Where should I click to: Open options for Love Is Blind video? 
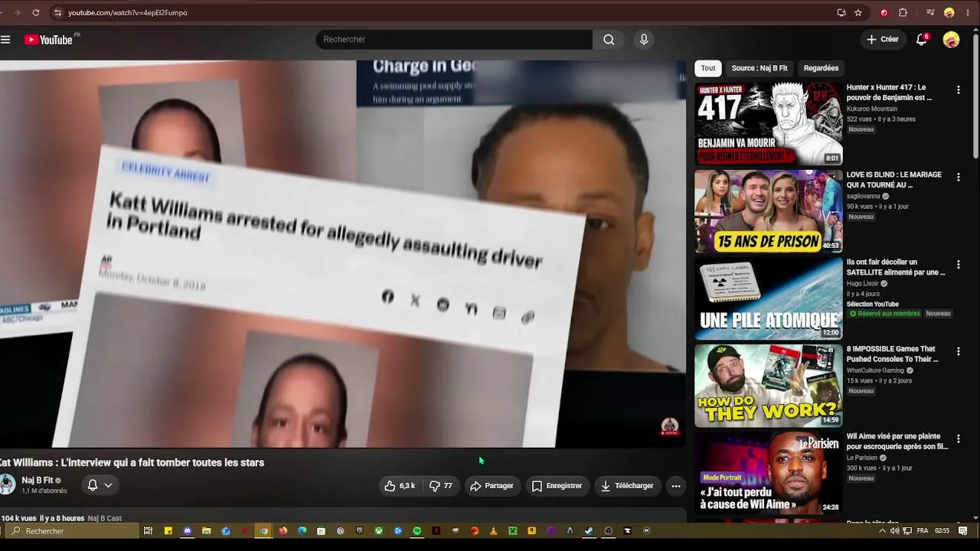(958, 178)
